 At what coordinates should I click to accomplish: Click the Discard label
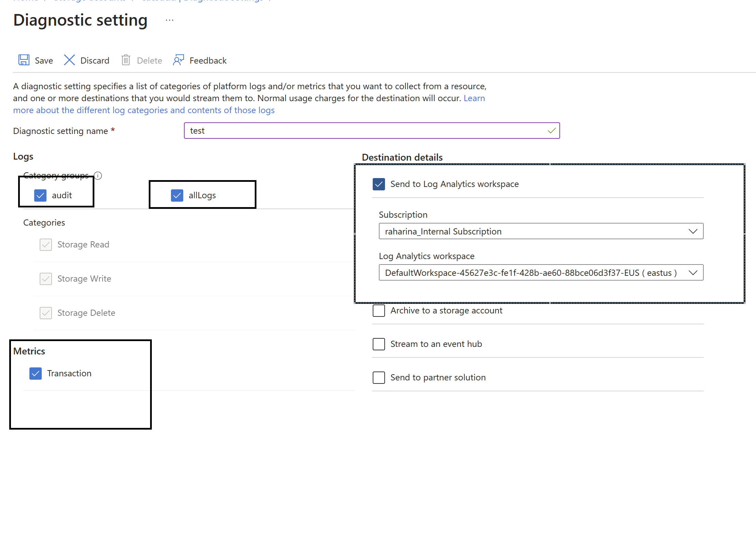pos(95,60)
